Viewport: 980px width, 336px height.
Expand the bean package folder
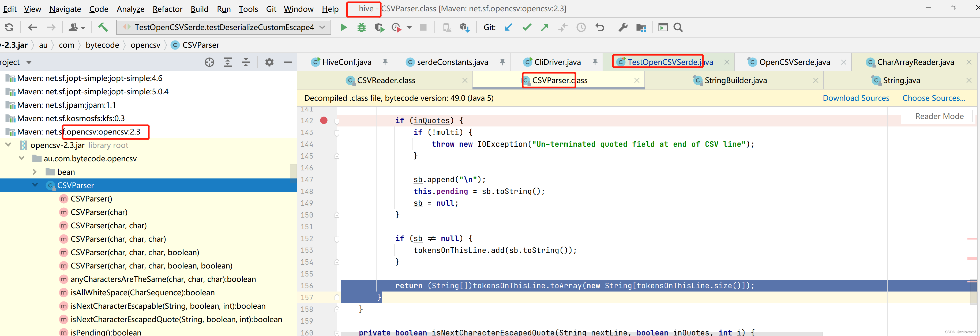[x=35, y=172]
